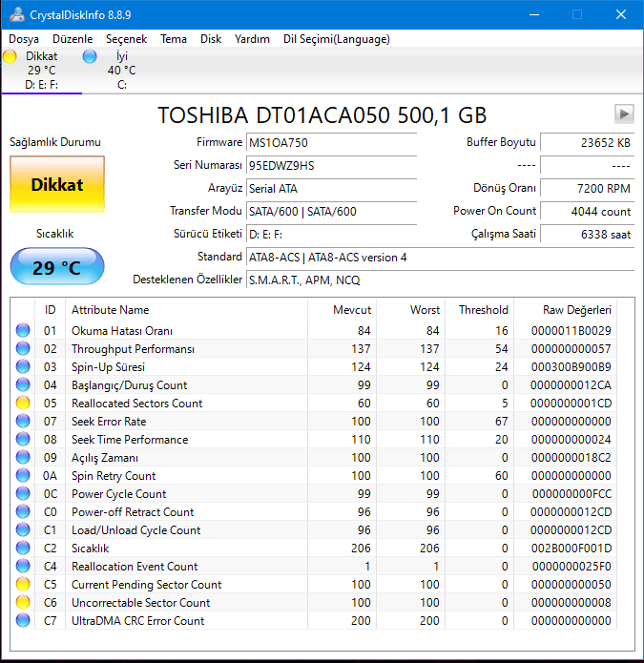644x663 pixels.
Task: Click status icon of Reallocation Event Count row
Action: tap(23, 566)
